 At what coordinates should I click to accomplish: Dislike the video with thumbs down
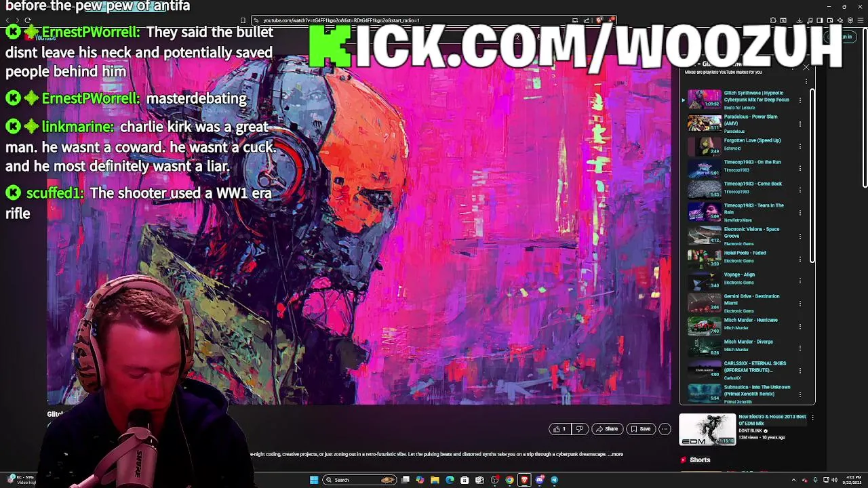[x=579, y=429]
